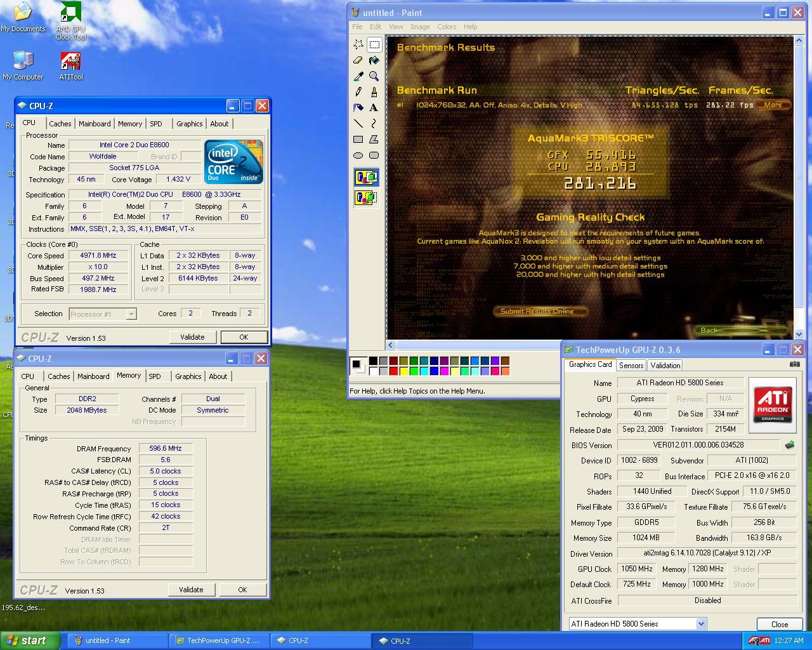Viewport: 812px width, 650px height.
Task: Open the GPU selection dropdown in GPU-Z
Action: coord(701,623)
